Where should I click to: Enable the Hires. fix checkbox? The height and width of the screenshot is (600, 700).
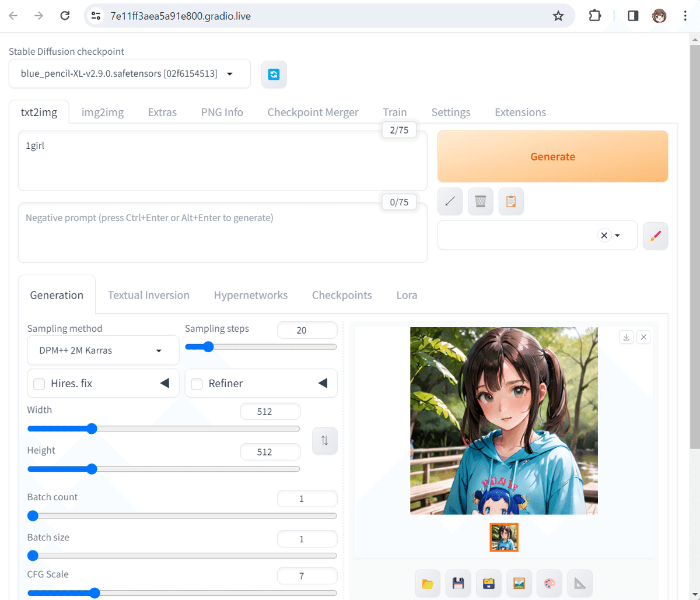coord(40,384)
